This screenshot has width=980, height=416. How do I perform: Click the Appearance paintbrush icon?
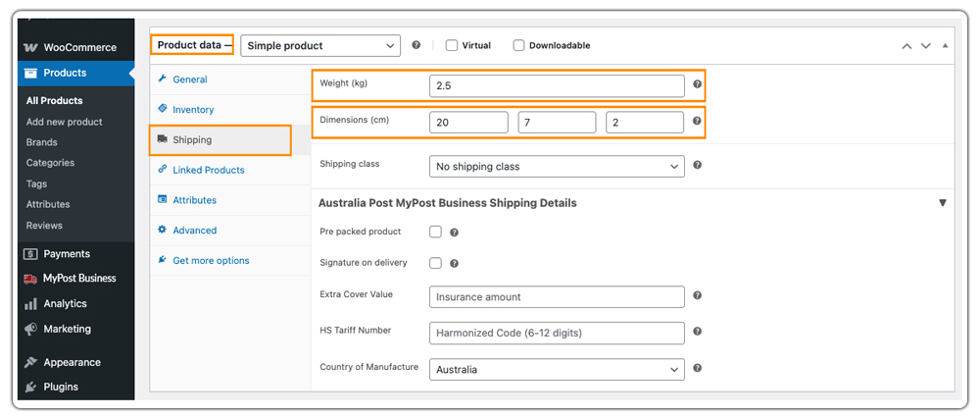click(30, 363)
